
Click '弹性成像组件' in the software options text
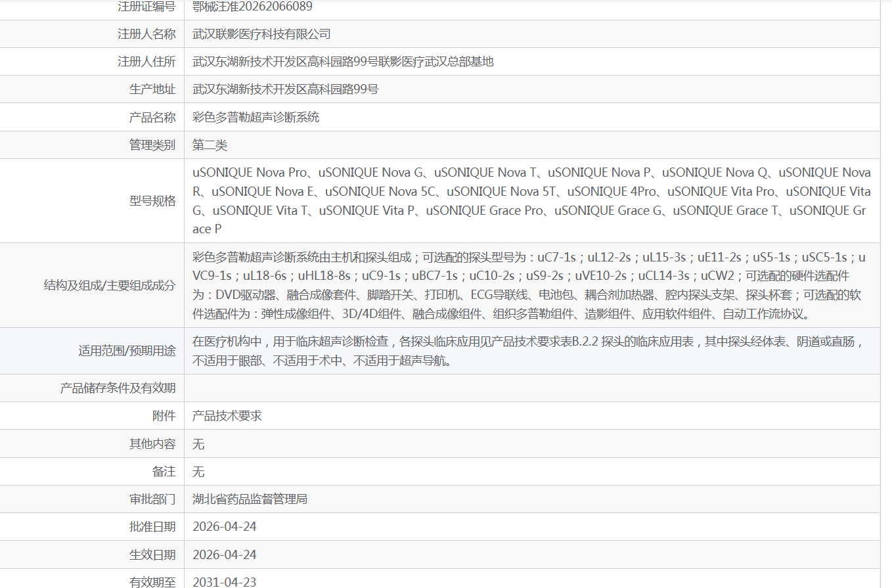(x=296, y=314)
